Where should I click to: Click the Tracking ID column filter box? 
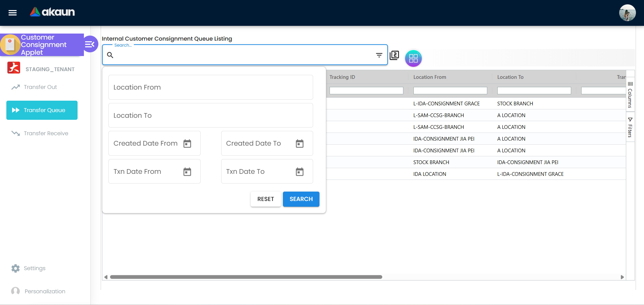366,91
